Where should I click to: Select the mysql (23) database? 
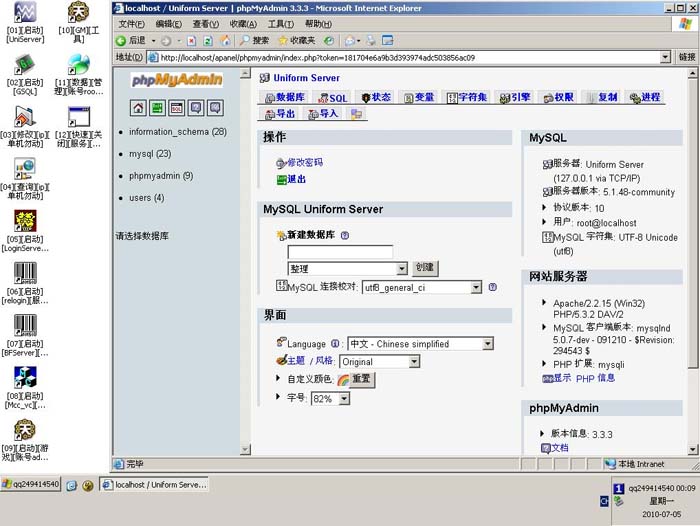150,154
